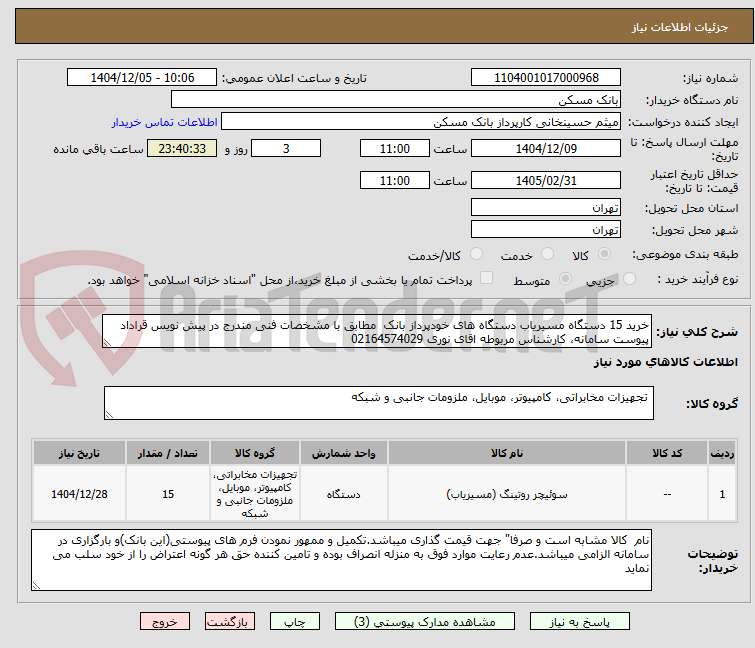Select the کالا/خدمت radio button
Screen dimensions: 755x648
(x=476, y=254)
